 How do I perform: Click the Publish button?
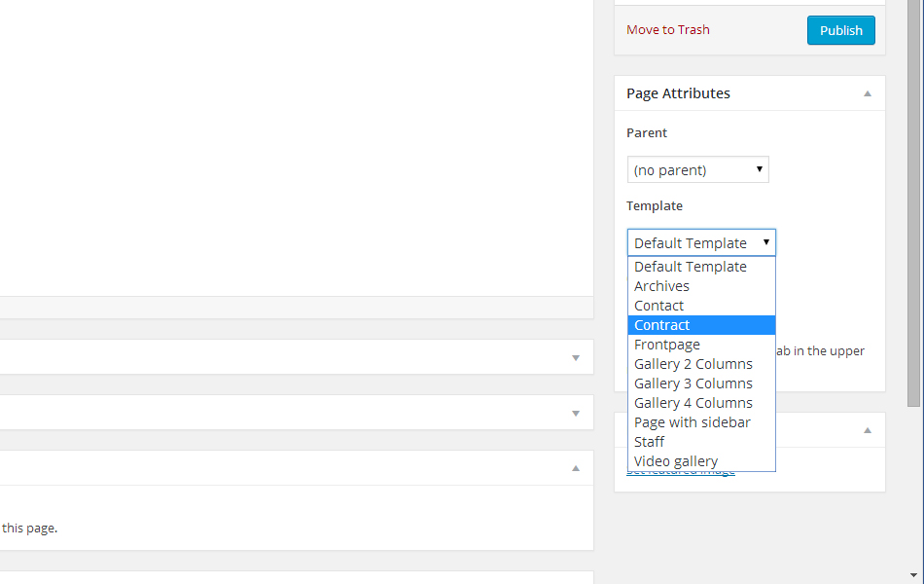click(x=840, y=30)
